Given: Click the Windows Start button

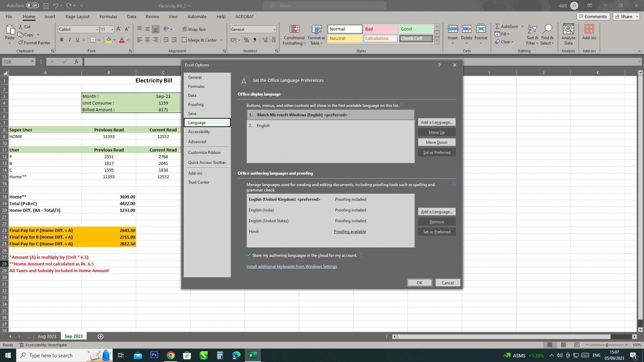Looking at the screenshot, I should [8, 355].
